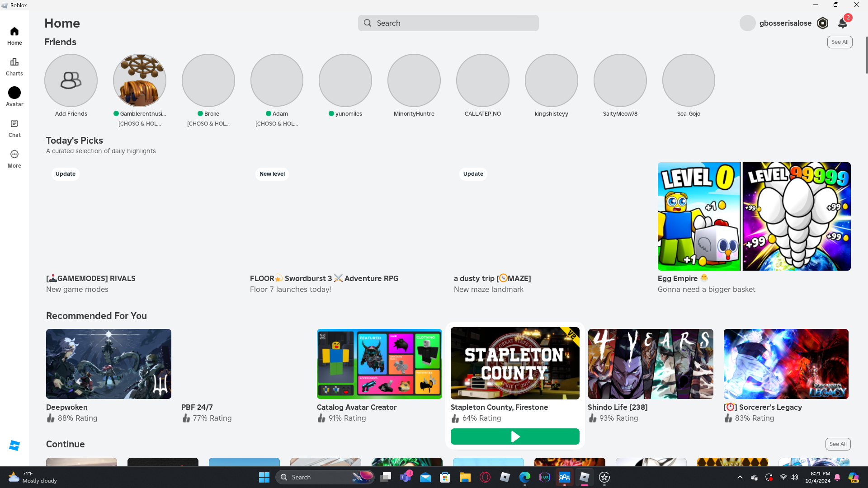Click See All next to Friends
Viewport: 868px width, 488px height.
840,42
